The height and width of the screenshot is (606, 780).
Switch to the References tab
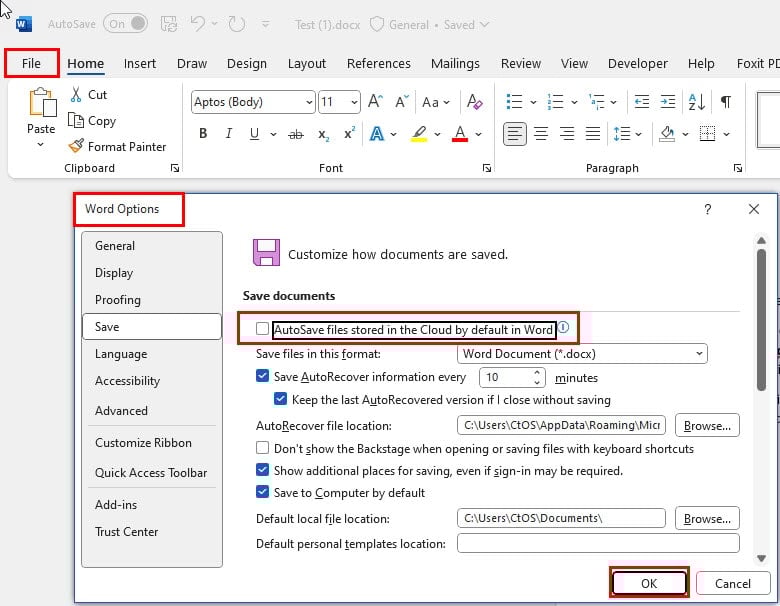pos(379,64)
